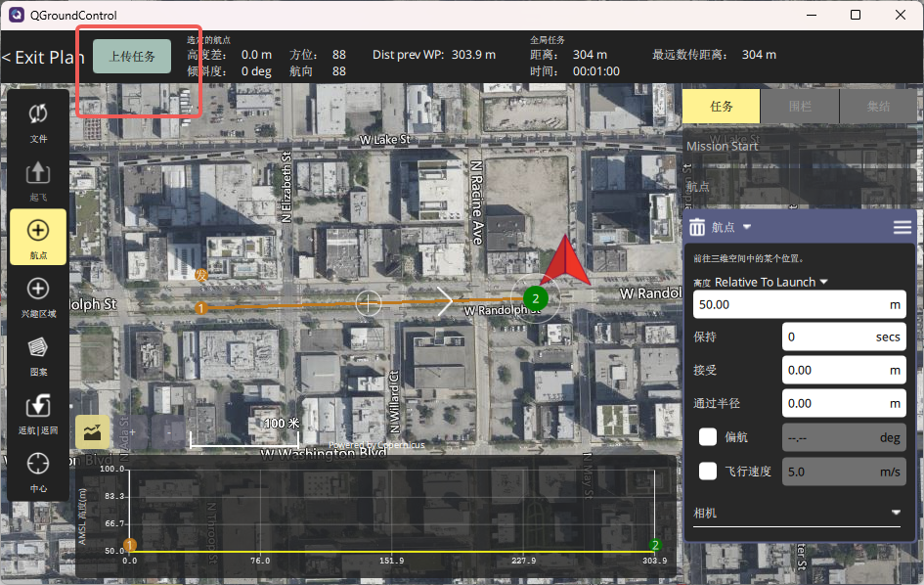Click the red vehicle arrow on map
This screenshot has width=924, height=585.
(x=566, y=262)
